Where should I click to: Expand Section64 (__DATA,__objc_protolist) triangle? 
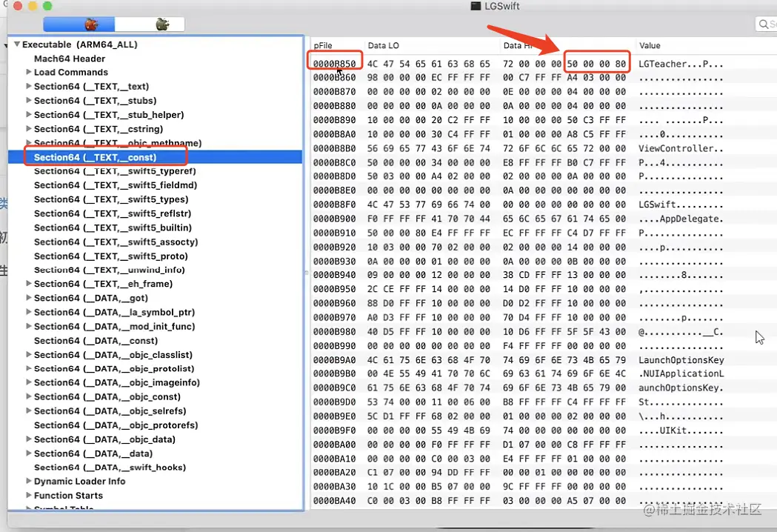coord(29,368)
